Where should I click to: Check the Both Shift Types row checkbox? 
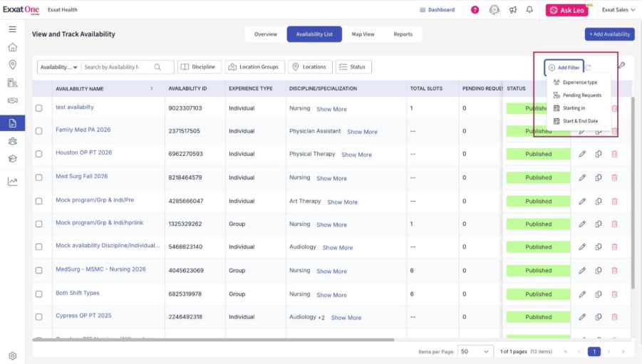pos(39,294)
